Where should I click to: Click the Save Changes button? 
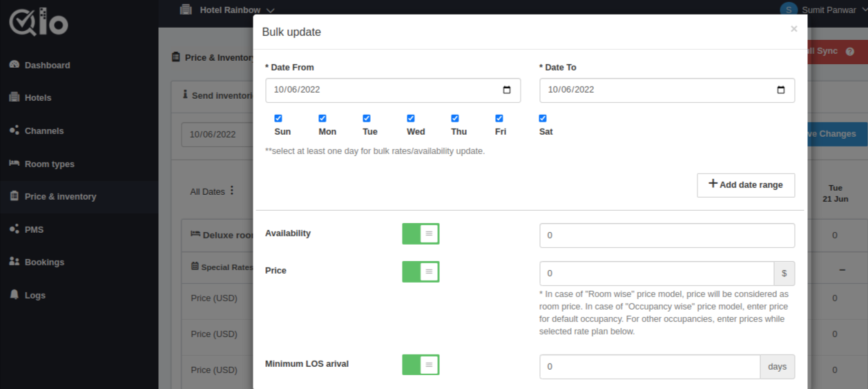(837, 134)
